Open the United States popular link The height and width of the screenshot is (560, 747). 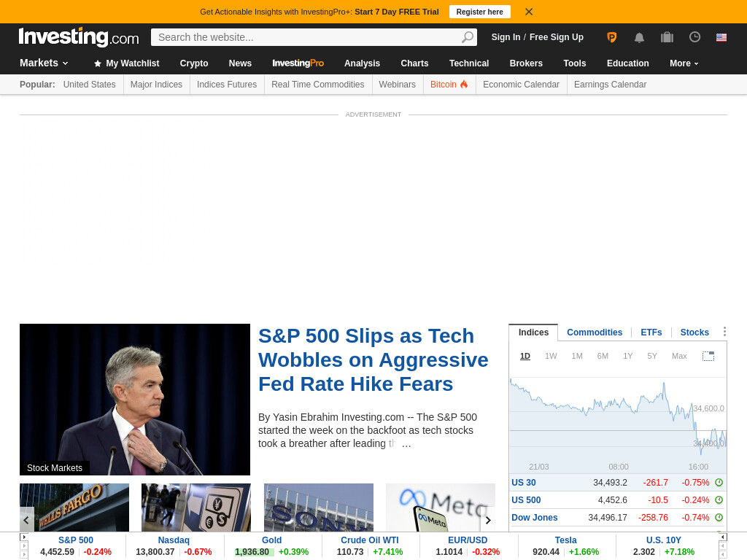90,85
